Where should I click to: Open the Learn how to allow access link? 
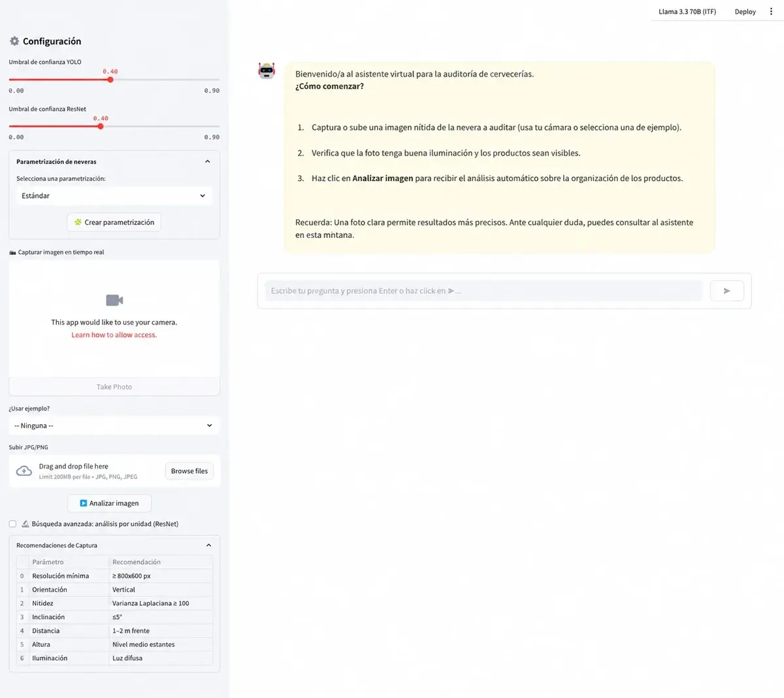[x=114, y=335]
